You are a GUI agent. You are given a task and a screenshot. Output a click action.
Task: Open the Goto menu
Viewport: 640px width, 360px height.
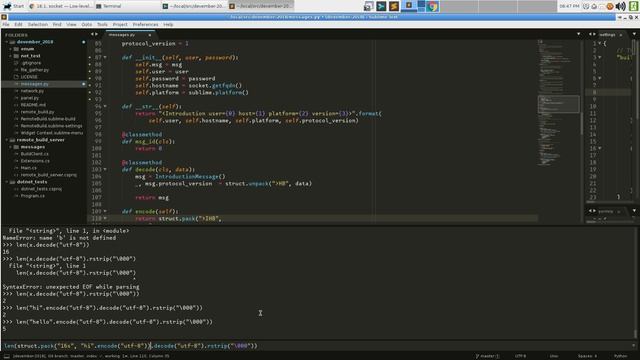(x=87, y=24)
